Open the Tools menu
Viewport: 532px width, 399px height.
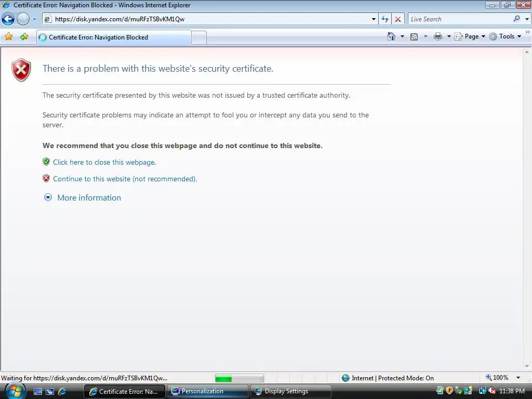pos(505,36)
